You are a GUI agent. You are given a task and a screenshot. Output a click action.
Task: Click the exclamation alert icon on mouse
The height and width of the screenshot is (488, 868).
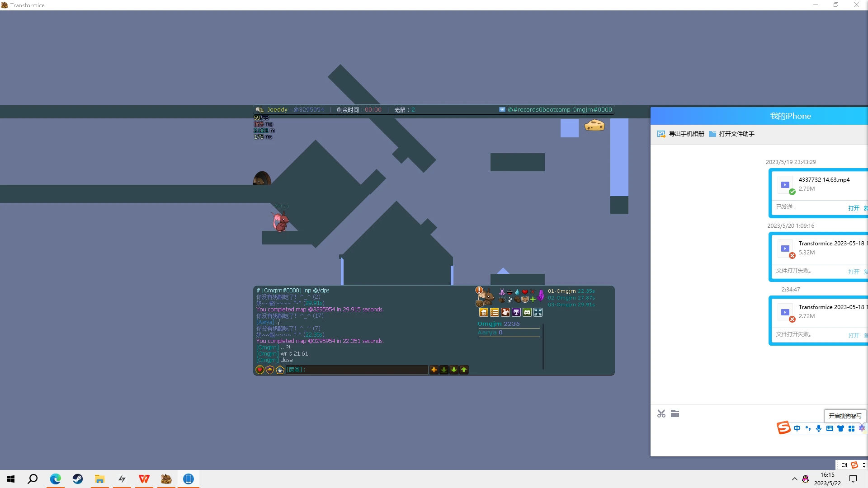[479, 290]
